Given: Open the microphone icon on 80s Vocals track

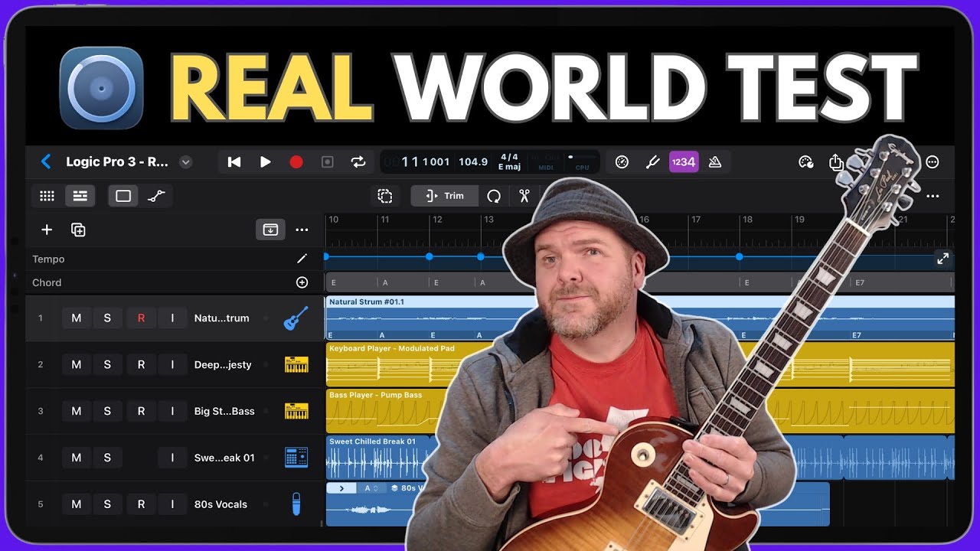Looking at the screenshot, I should [296, 504].
